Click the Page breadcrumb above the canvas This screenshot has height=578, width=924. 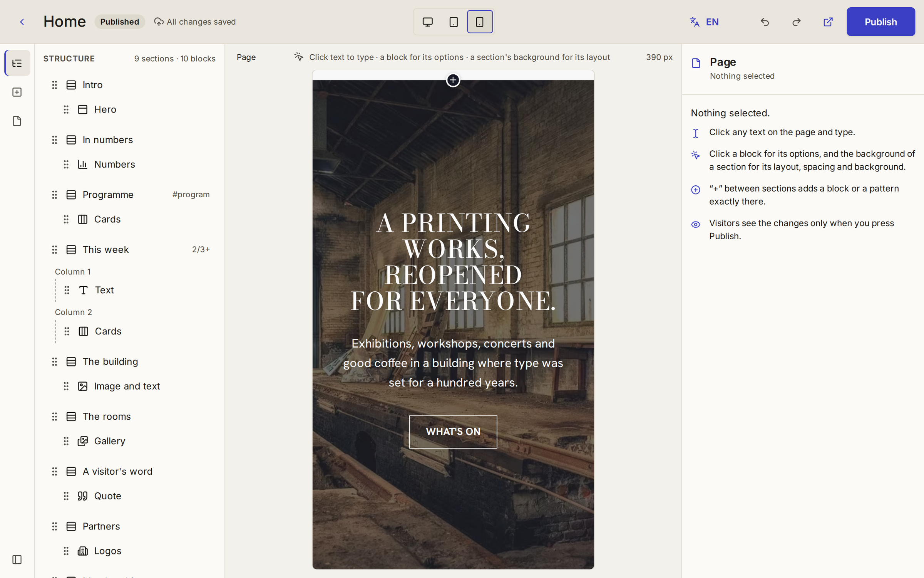point(246,57)
